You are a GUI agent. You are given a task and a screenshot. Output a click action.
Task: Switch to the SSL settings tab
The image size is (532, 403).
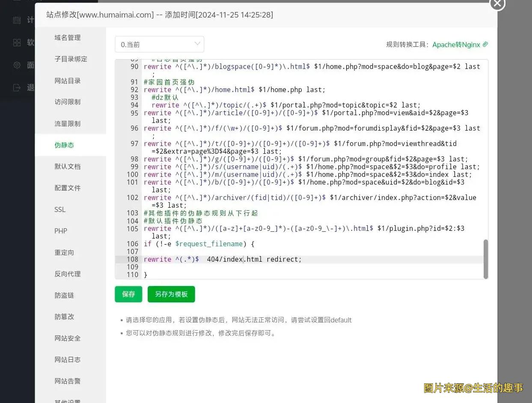point(59,209)
